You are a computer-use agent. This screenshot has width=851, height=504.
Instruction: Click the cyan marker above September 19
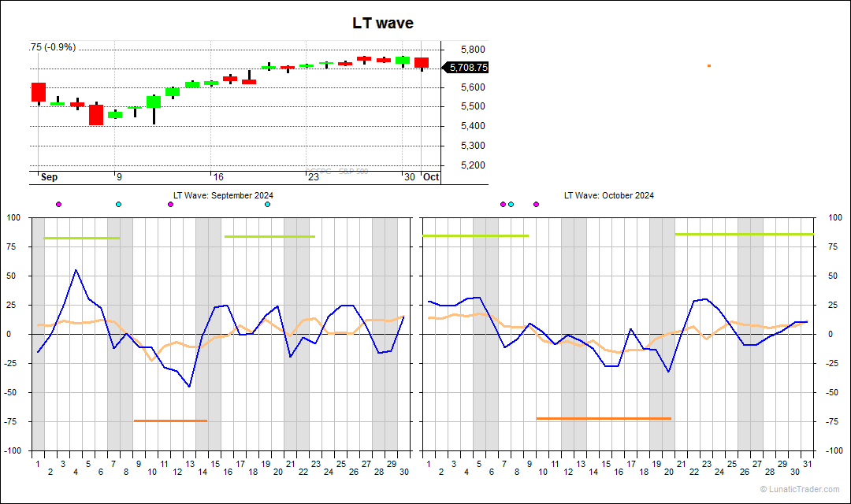(267, 204)
